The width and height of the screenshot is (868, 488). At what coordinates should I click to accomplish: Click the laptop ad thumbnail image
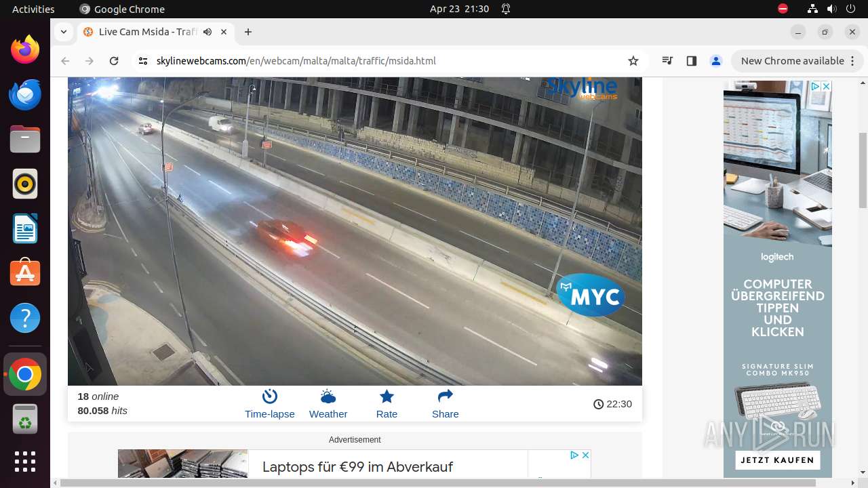point(183,464)
